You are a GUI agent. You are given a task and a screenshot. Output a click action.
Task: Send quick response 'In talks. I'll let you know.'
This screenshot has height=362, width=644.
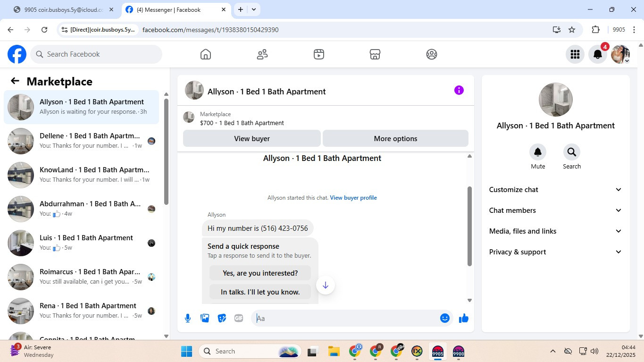pyautogui.click(x=260, y=292)
